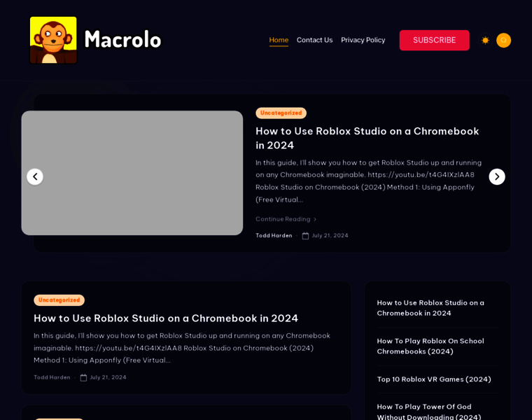Open featured slider article title about Roblox Studio
Image resolution: width=532 pixels, height=420 pixels.
[367, 138]
